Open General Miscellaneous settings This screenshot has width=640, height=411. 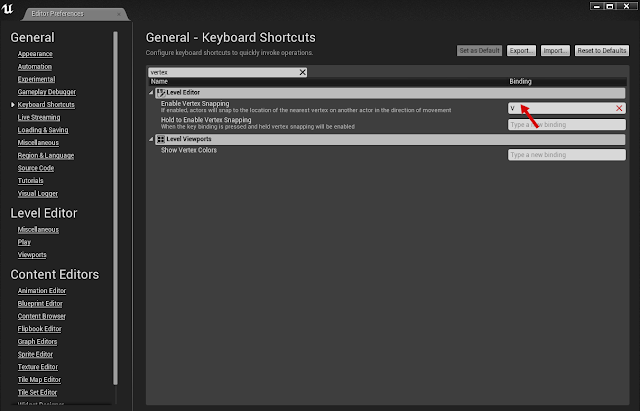pos(38,142)
